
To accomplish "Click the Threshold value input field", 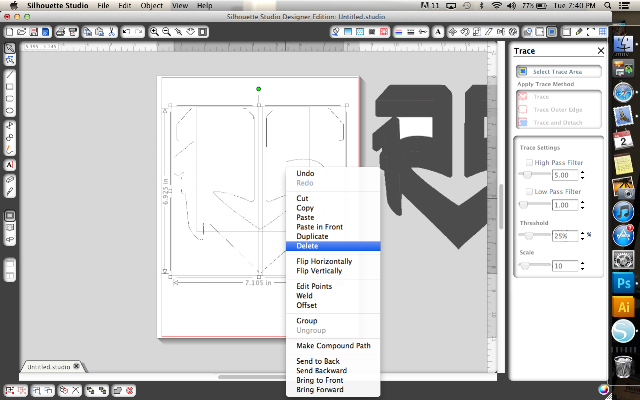I will 565,236.
